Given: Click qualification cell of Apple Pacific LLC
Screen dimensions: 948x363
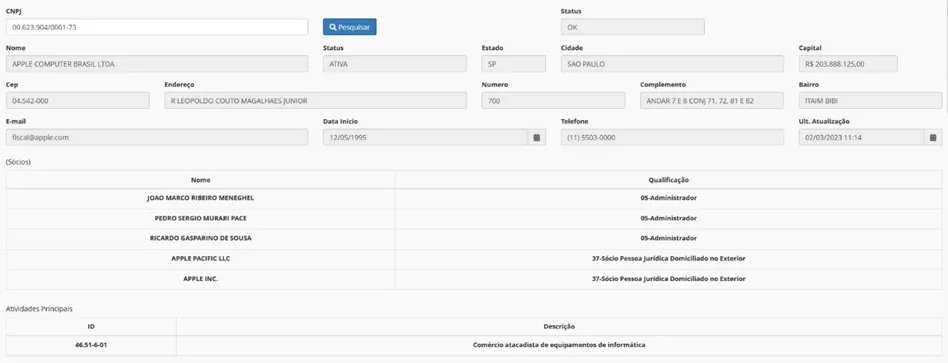Looking at the screenshot, I should [668, 259].
